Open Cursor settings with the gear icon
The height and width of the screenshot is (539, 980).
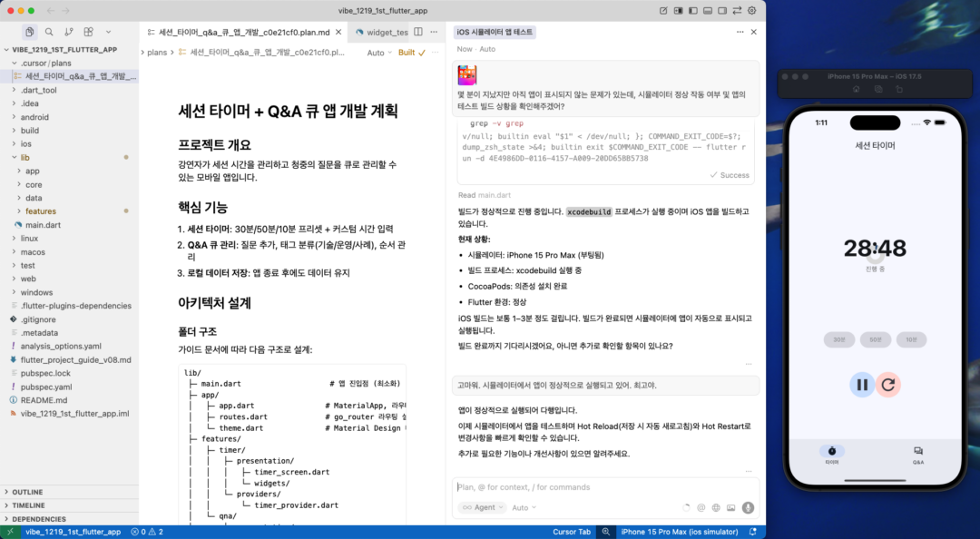click(751, 10)
